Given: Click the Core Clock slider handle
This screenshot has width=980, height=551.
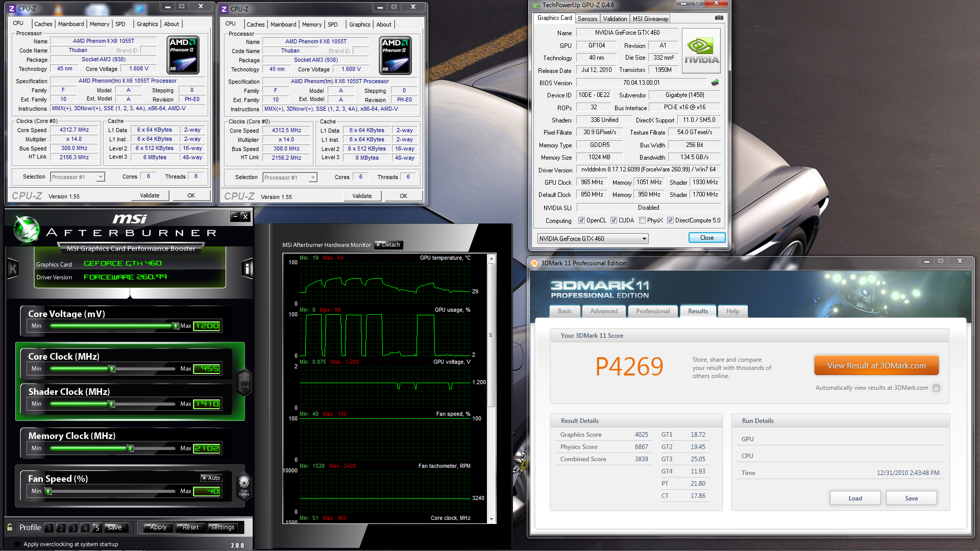Looking at the screenshot, I should click(x=112, y=369).
